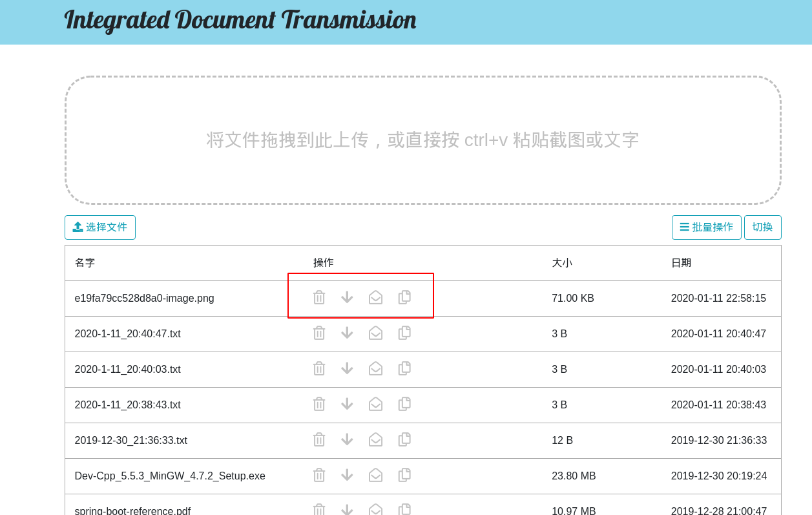Copy icon for 2019-12-30_21:36:33.txt row
The height and width of the screenshot is (515, 812).
click(404, 440)
